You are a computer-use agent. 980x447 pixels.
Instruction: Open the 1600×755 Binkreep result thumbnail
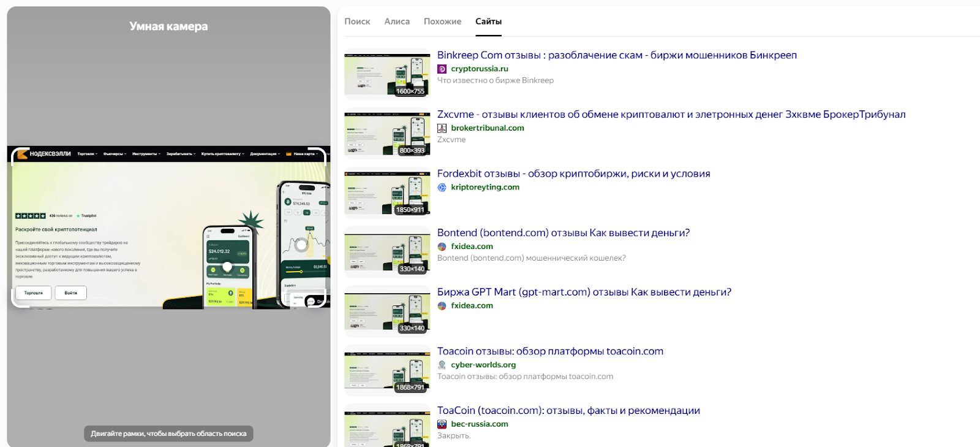click(387, 74)
